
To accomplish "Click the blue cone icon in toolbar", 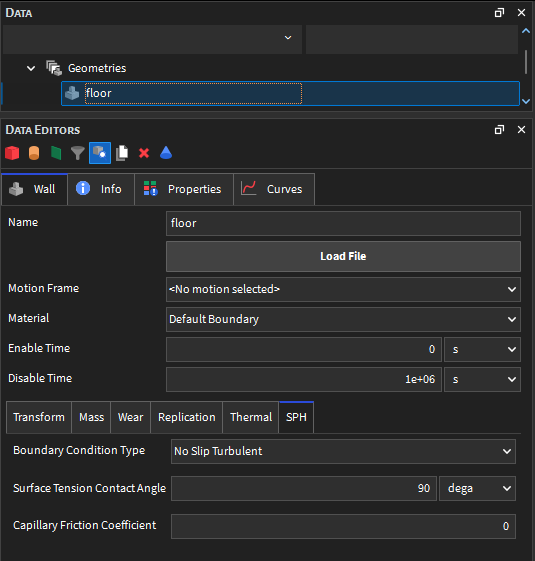I will (x=166, y=153).
